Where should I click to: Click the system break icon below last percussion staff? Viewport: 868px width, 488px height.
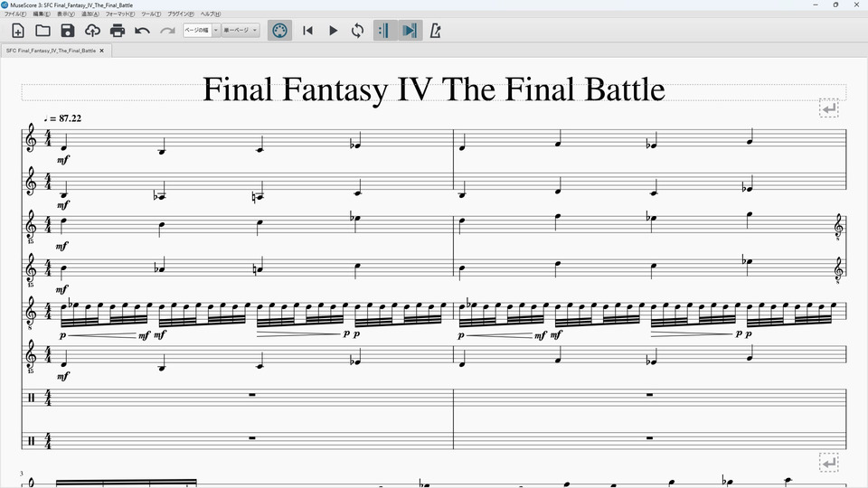click(x=829, y=463)
